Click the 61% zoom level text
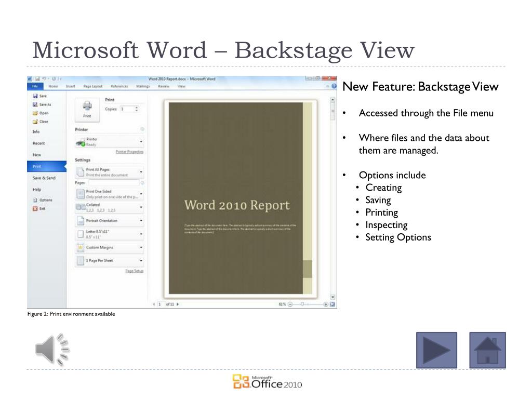This screenshot has width=532, height=399. (x=282, y=304)
